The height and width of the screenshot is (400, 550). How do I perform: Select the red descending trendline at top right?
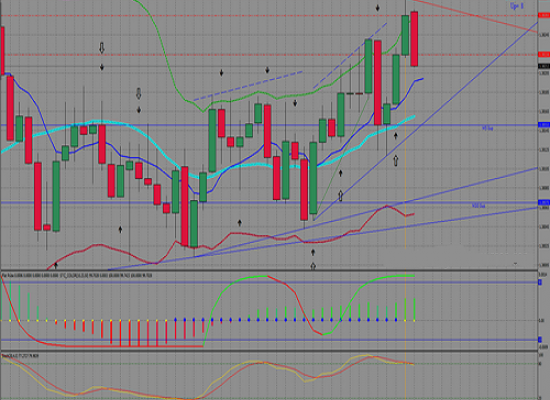pyautogui.click(x=477, y=16)
